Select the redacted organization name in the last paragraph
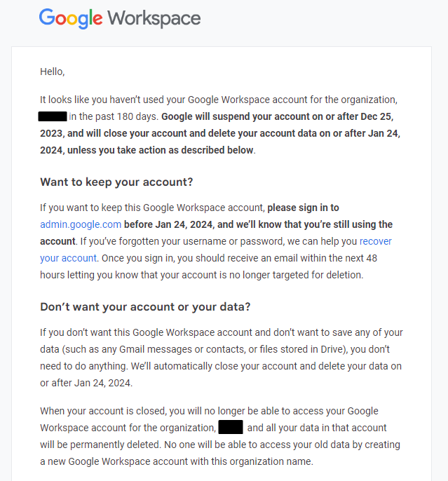 tap(231, 427)
